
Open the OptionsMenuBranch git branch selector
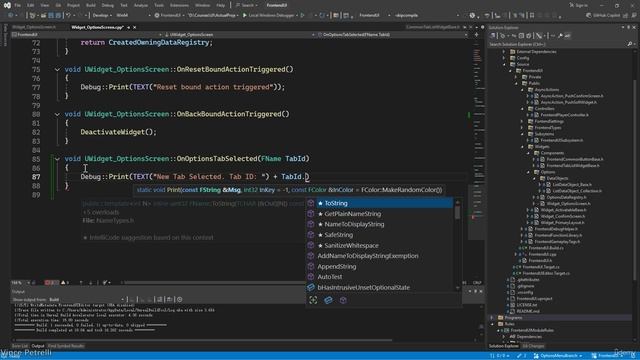tap(558, 356)
